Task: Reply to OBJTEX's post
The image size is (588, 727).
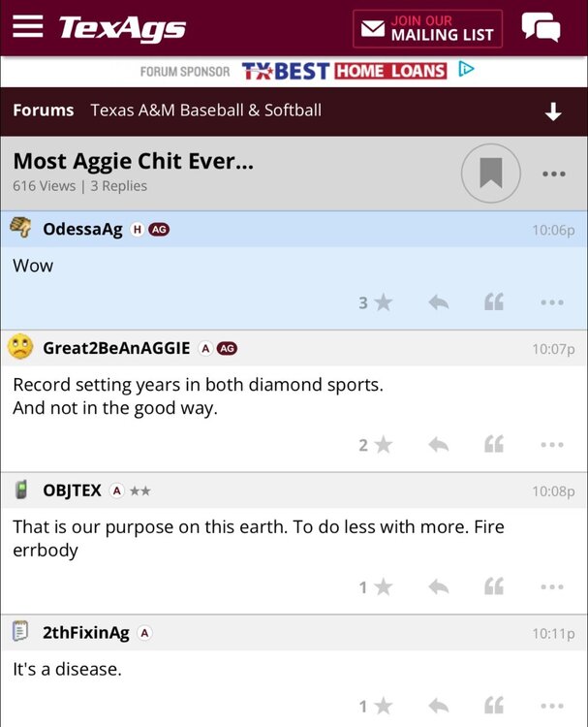Action: [x=439, y=586]
